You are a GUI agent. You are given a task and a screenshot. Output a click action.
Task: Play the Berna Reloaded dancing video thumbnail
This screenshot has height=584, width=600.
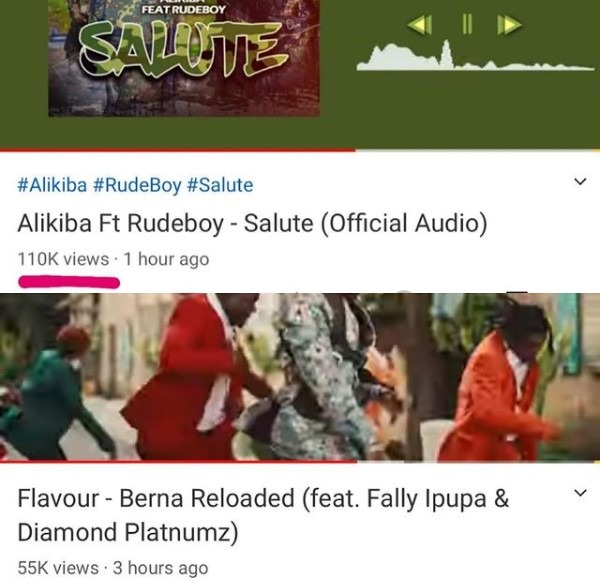(300, 377)
